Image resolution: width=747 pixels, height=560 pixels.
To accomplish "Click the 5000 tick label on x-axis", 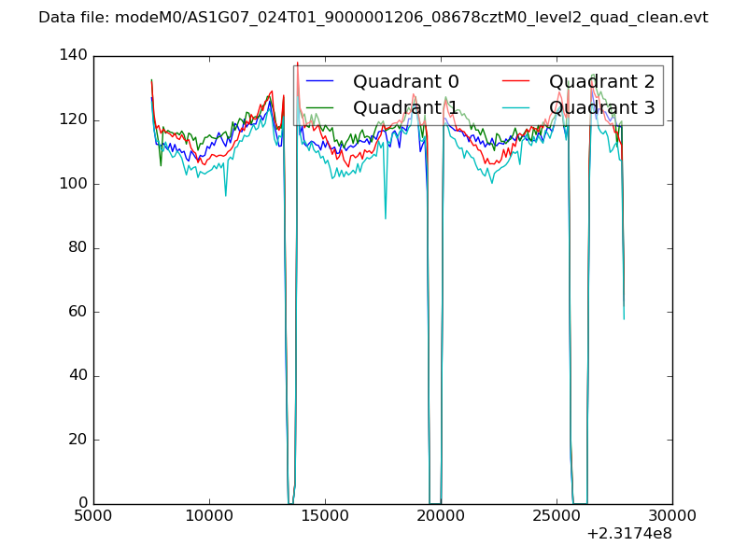I will [93, 516].
